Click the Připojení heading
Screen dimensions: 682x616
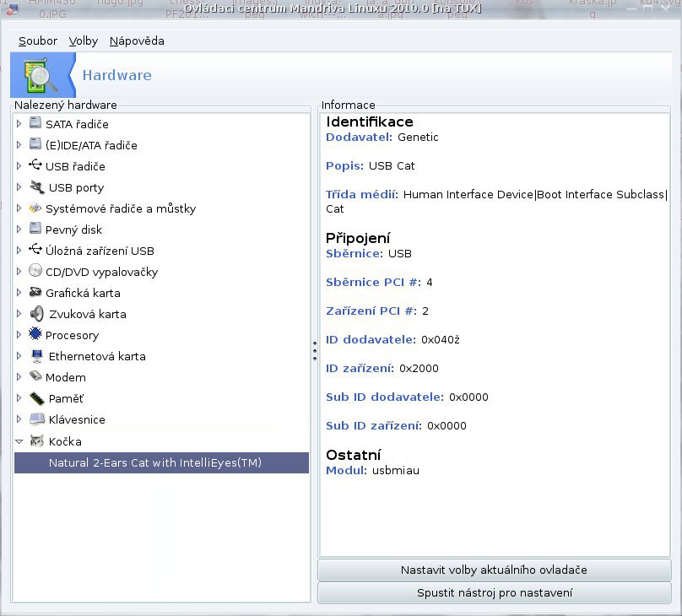pyautogui.click(x=358, y=238)
